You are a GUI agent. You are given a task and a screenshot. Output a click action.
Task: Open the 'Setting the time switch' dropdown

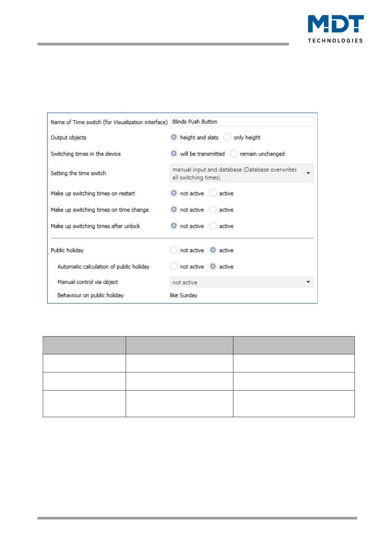[x=237, y=173]
